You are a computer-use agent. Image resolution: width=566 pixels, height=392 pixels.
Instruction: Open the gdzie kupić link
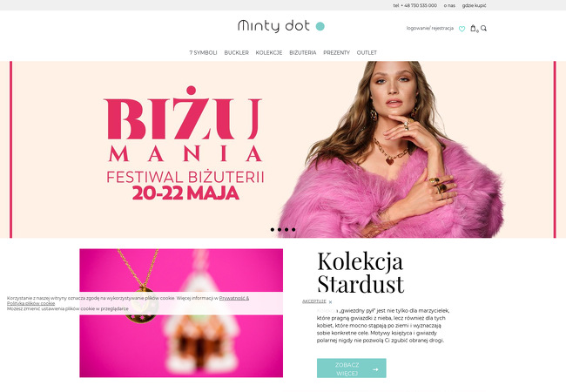pos(474,6)
